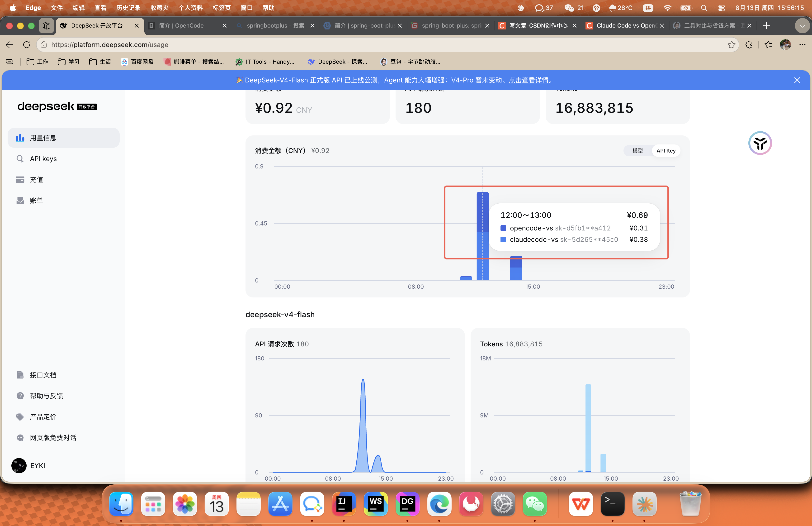Click the 15:00 bar in spending chart
The height and width of the screenshot is (526, 812).
516,268
